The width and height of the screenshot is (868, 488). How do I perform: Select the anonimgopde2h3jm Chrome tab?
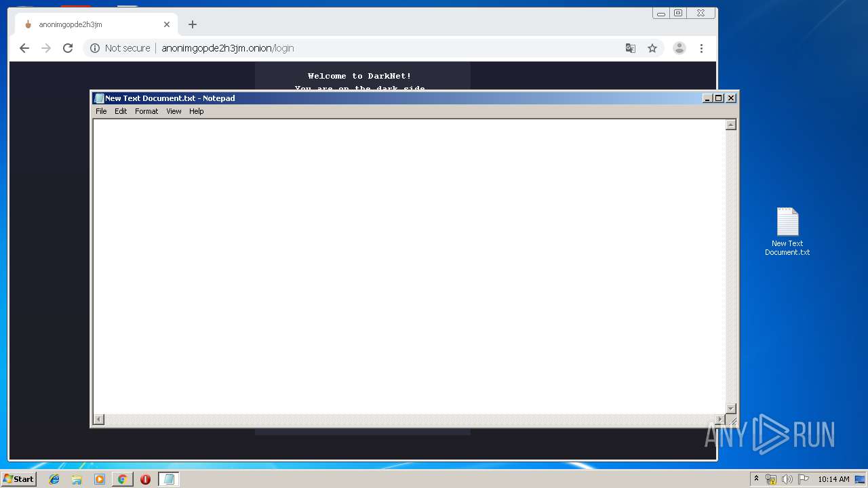click(95, 24)
